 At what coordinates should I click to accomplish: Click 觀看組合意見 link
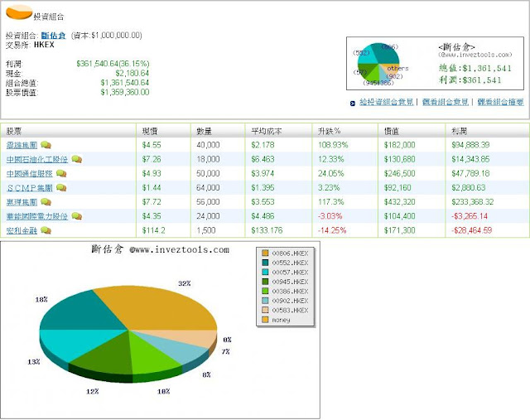tap(446, 102)
